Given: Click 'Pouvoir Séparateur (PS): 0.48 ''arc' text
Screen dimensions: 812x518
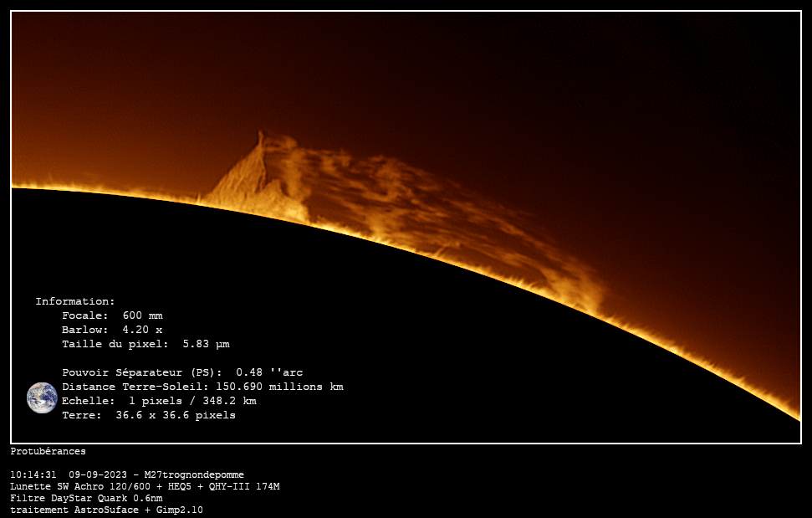Looking at the screenshot, I should click(182, 372).
